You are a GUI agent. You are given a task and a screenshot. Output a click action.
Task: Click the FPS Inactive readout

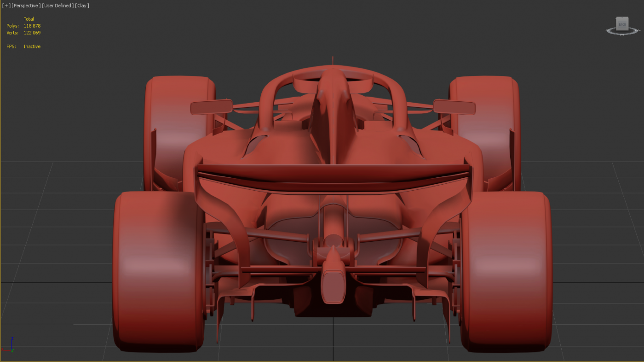point(32,47)
